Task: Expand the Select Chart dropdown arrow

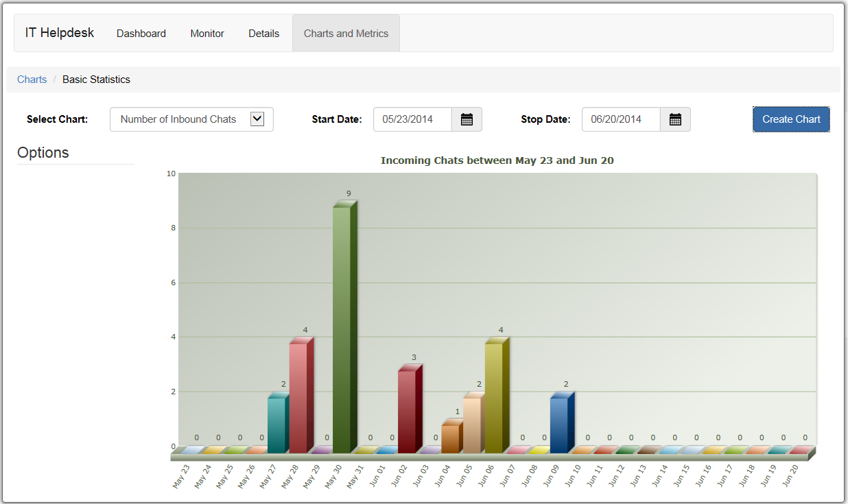Action: pos(257,119)
